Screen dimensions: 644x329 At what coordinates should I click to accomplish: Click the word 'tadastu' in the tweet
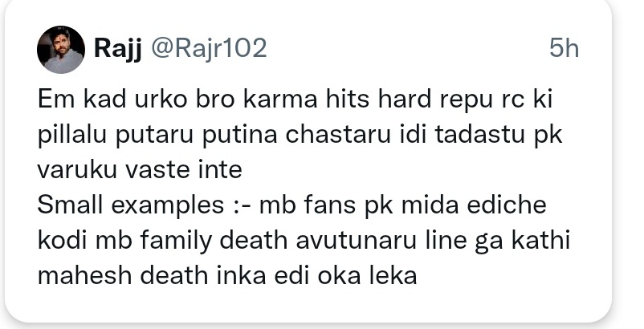[479, 135]
